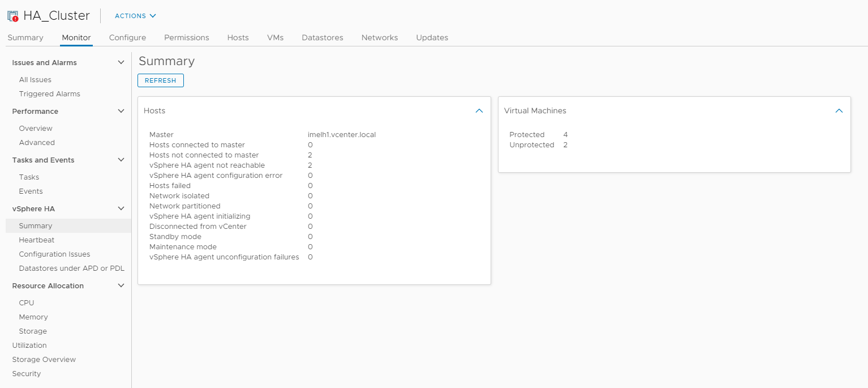Collapse the vSphere HA section chevron
Image resolution: width=868 pixels, height=388 pixels.
click(x=121, y=208)
